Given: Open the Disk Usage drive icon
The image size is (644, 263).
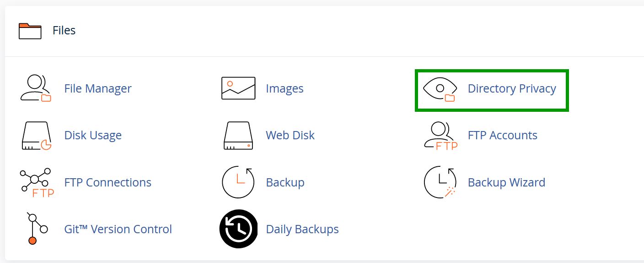Looking at the screenshot, I should pos(37,136).
